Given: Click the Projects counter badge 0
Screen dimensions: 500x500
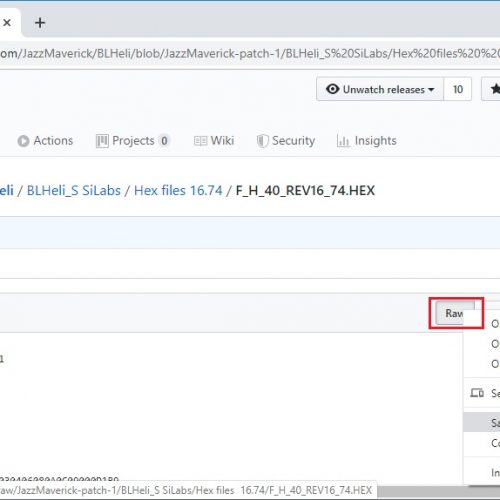Looking at the screenshot, I should point(164,141).
